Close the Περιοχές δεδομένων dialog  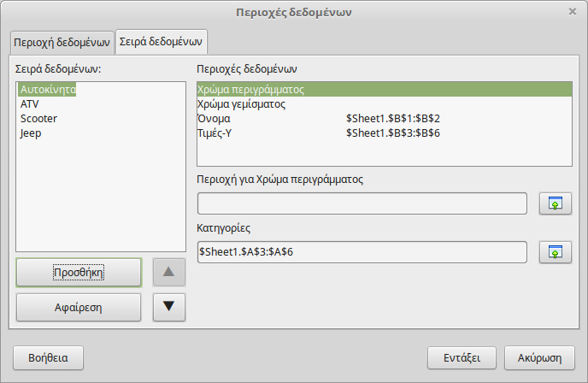pyautogui.click(x=572, y=12)
